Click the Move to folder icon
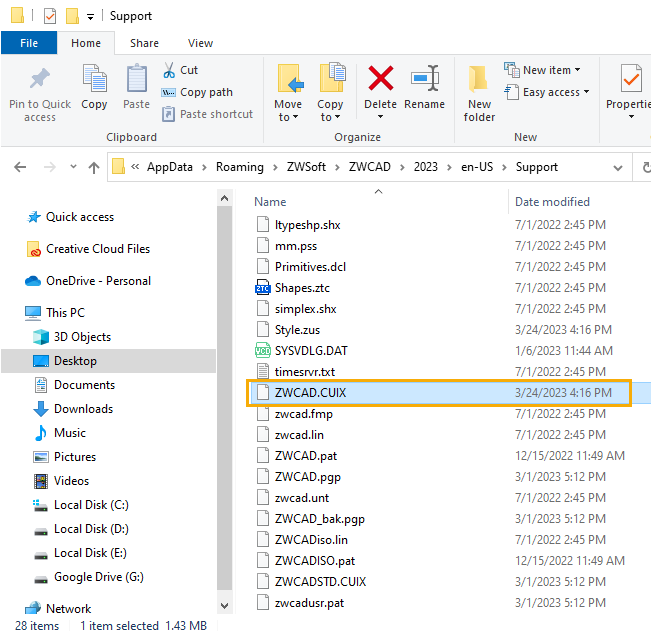Image resolution: width=651 pixels, height=638 pixels. tap(290, 78)
